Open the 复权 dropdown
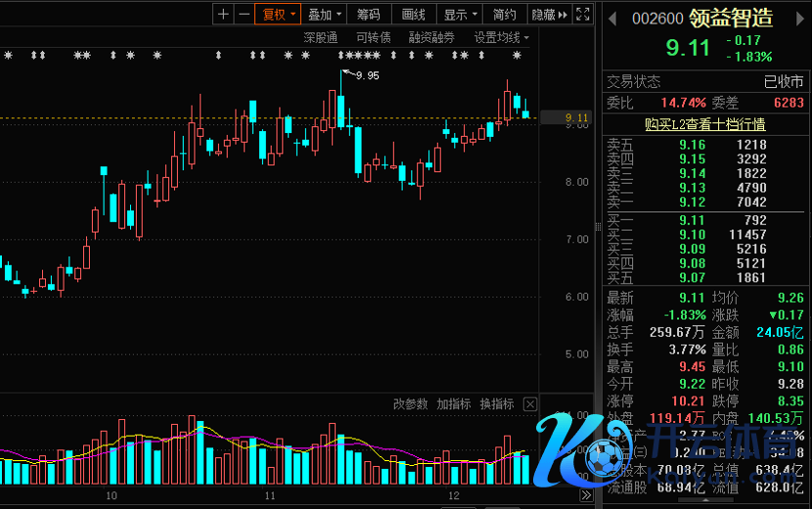Image resolution: width=812 pixels, height=509 pixels. click(x=277, y=14)
